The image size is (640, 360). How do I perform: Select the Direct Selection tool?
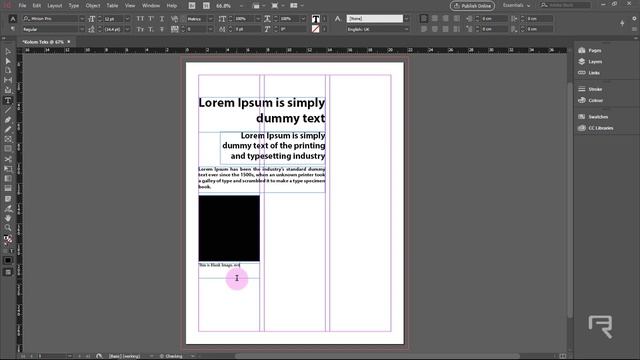[x=8, y=61]
